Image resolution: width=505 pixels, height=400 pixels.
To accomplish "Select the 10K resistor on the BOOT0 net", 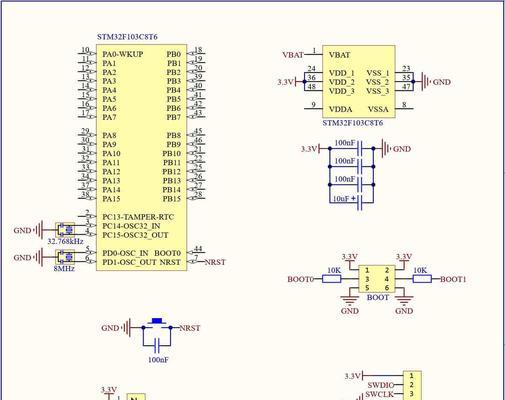I will tap(332, 279).
